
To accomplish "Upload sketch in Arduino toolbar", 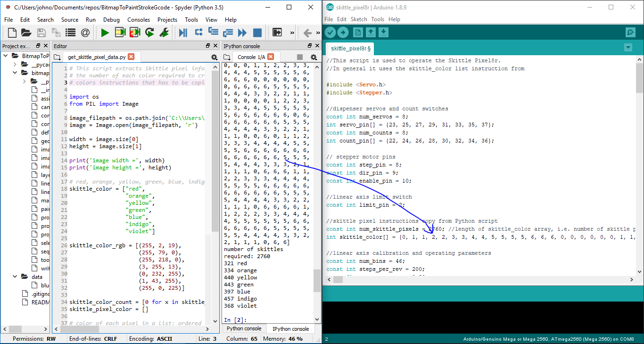I will click(343, 32).
